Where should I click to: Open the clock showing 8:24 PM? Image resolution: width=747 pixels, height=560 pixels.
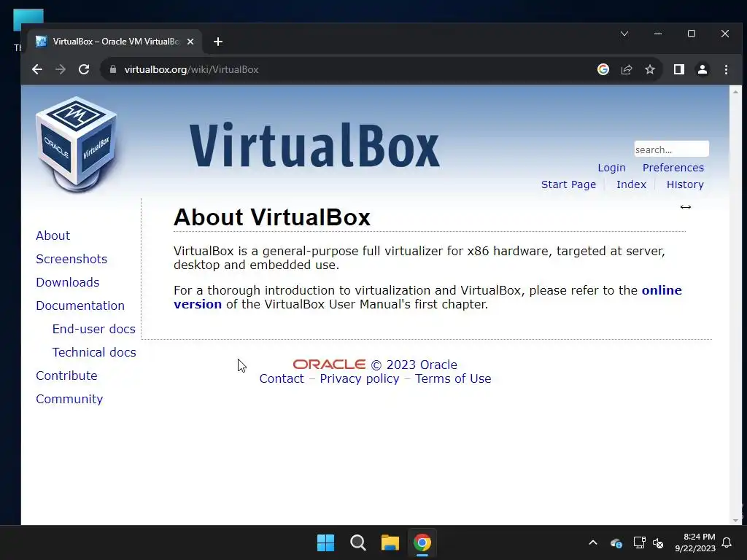[x=695, y=542]
